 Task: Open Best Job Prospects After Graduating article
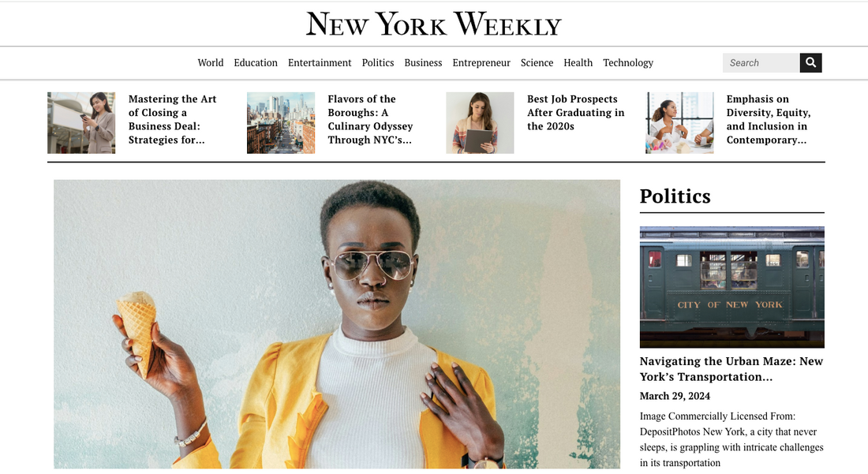pos(576,113)
